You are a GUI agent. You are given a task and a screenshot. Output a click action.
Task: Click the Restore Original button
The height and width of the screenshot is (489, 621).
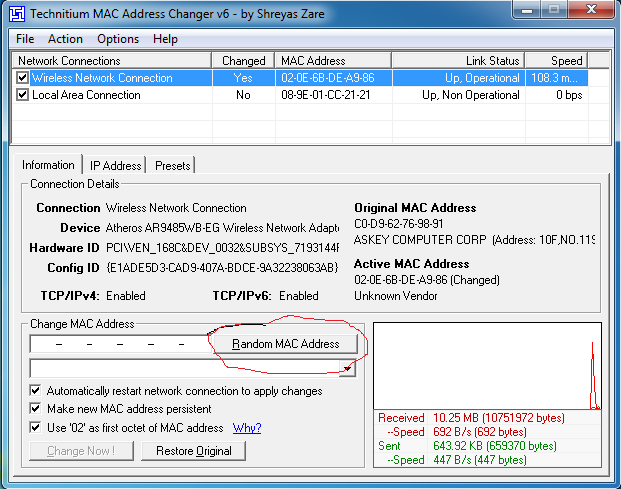tap(194, 451)
